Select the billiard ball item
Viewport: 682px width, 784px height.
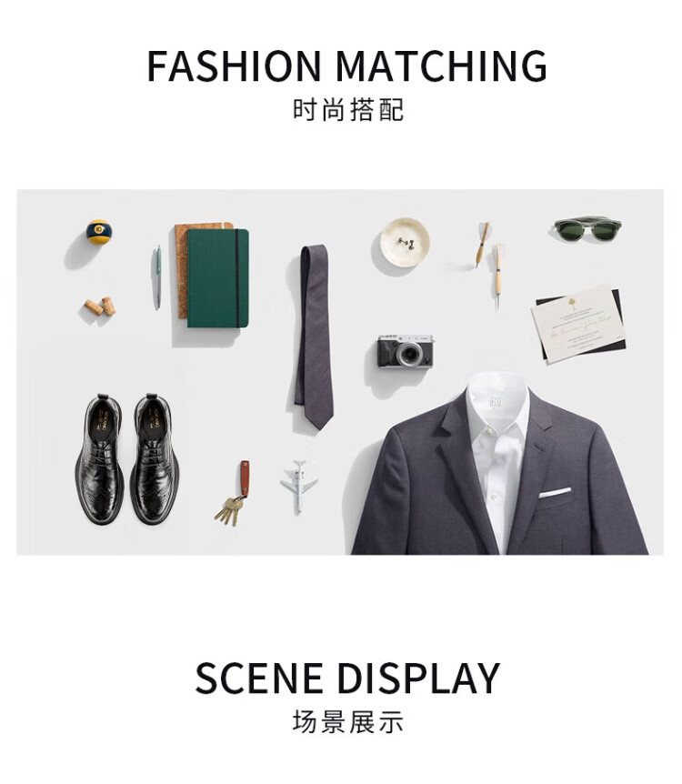[98, 232]
